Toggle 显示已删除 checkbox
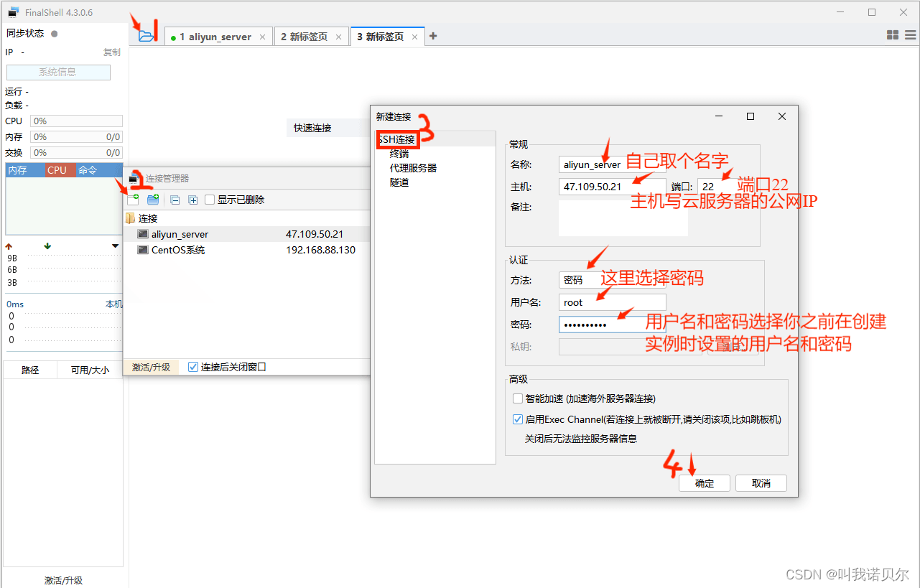The width and height of the screenshot is (920, 588). click(x=210, y=200)
